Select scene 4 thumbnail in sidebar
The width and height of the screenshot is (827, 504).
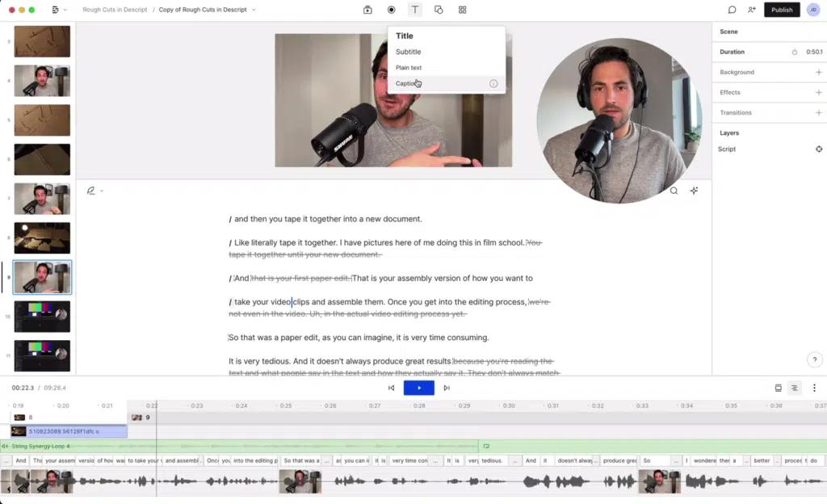click(x=42, y=81)
